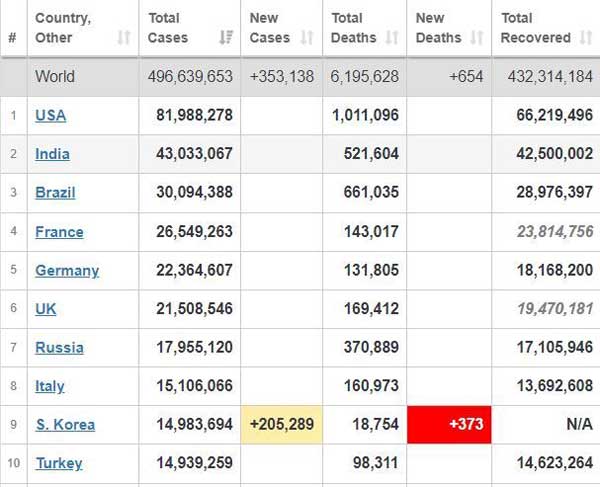Click the # rank column header
This screenshot has width=600, height=487.
click(12, 38)
